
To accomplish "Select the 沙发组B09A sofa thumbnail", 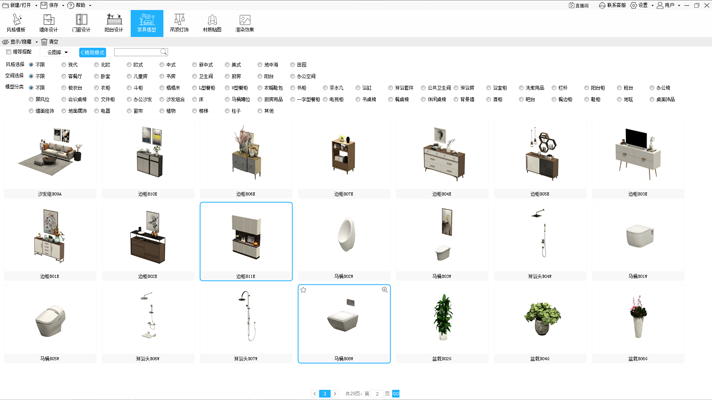I will coord(49,157).
